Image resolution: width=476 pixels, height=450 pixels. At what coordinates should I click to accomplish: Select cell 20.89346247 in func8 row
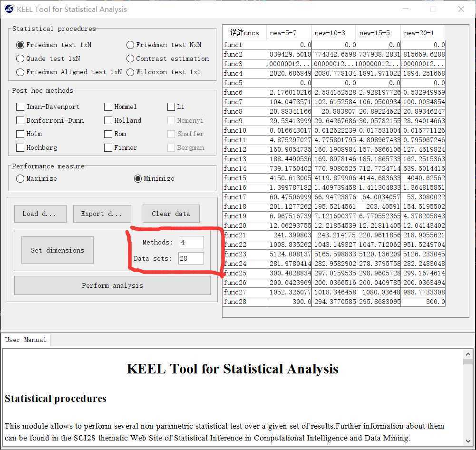coord(423,111)
